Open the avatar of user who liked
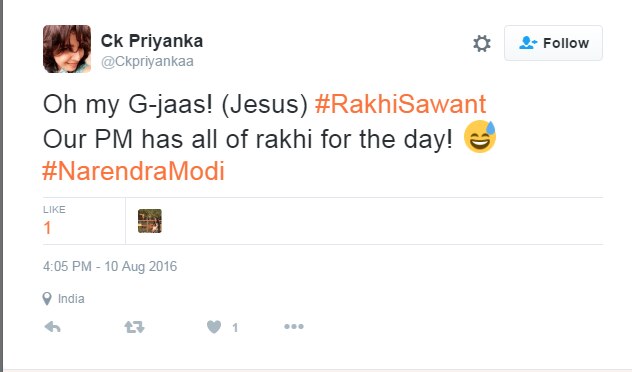Image resolution: width=632 pixels, height=372 pixels. click(150, 221)
